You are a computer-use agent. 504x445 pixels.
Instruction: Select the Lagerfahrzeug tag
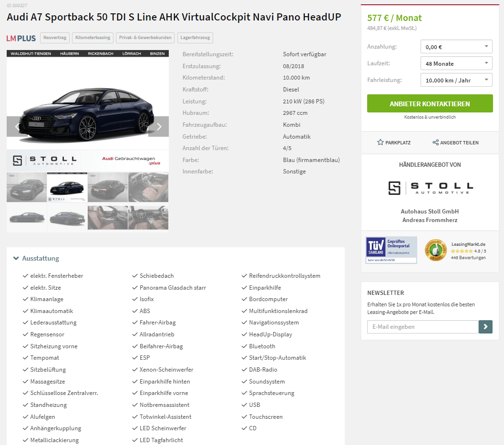[195, 38]
